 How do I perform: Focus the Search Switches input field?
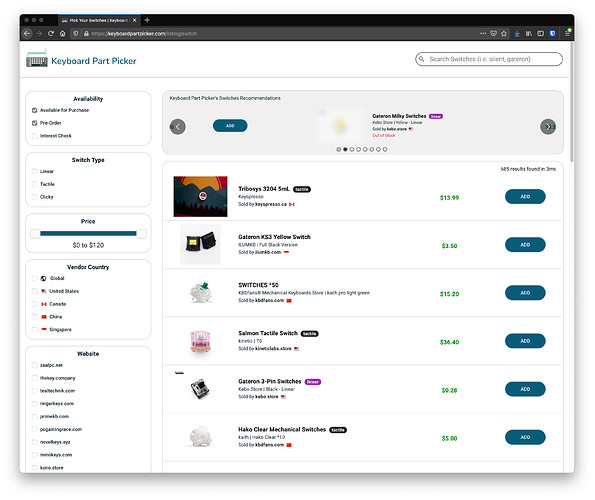pyautogui.click(x=489, y=59)
